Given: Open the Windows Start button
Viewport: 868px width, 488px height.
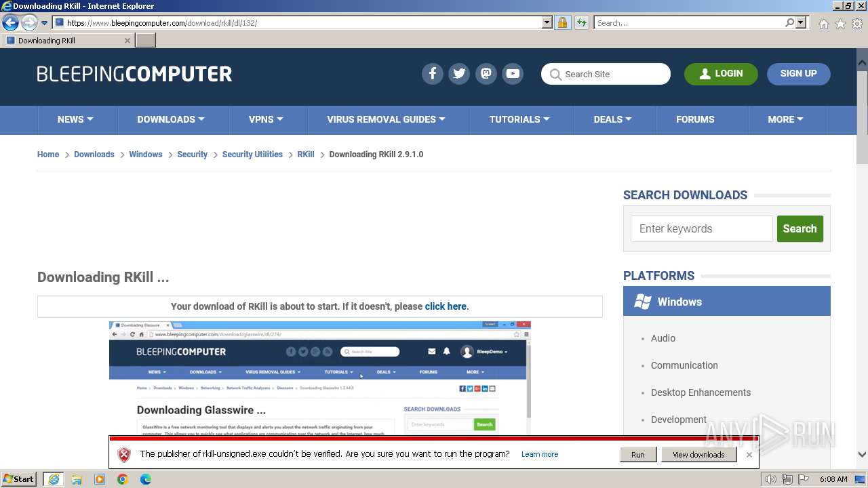Looking at the screenshot, I should pyautogui.click(x=19, y=479).
